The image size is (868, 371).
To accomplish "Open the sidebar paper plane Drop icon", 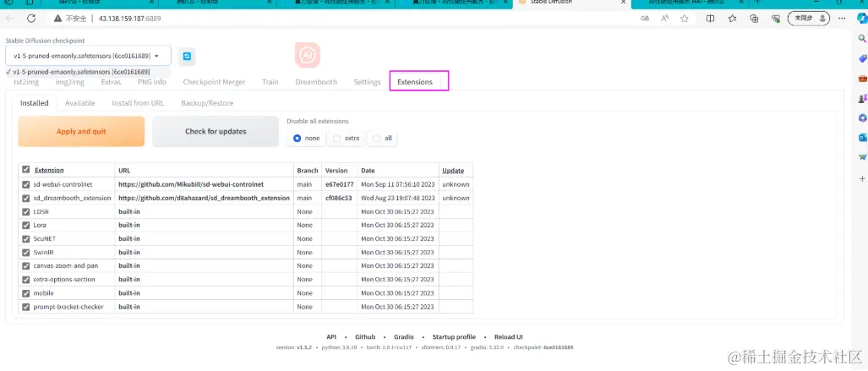I will click(x=862, y=157).
